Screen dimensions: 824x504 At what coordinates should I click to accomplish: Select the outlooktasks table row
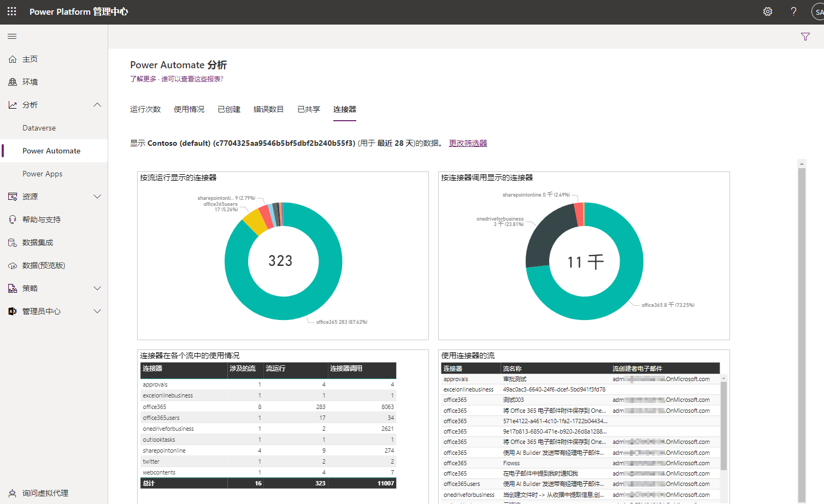pos(268,440)
